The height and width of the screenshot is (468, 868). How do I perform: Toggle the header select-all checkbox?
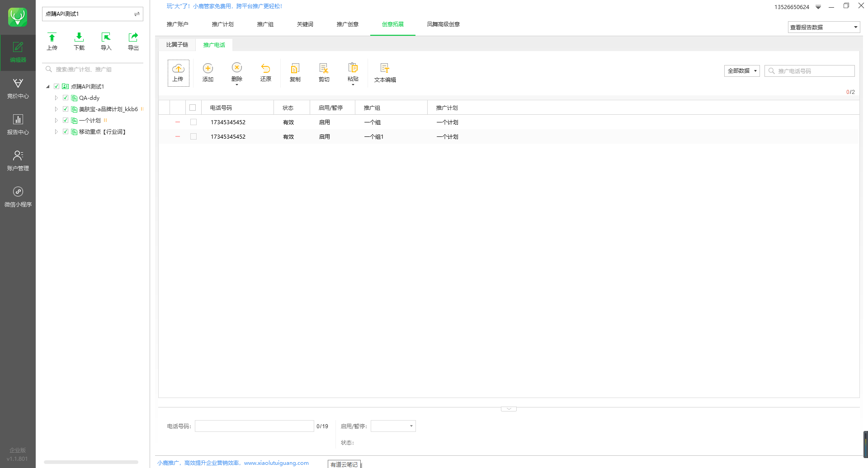[193, 108]
